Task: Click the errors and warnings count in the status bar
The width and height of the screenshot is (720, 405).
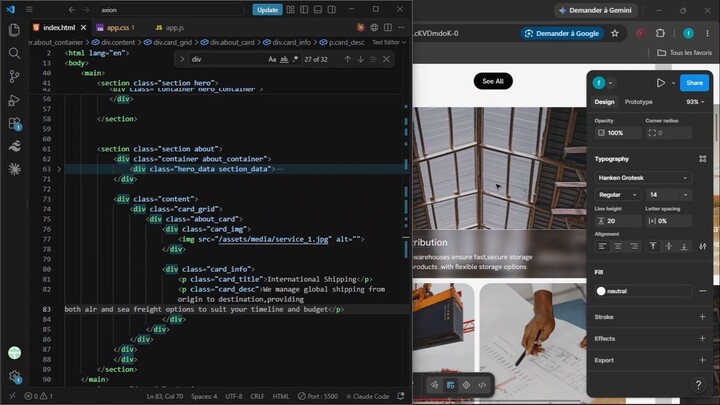Action: coord(39,396)
